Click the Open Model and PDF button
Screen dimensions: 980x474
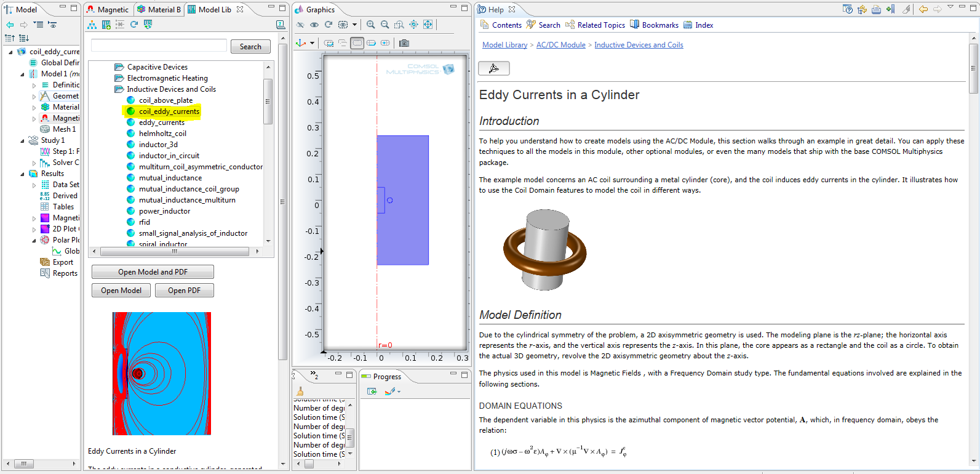coord(153,272)
